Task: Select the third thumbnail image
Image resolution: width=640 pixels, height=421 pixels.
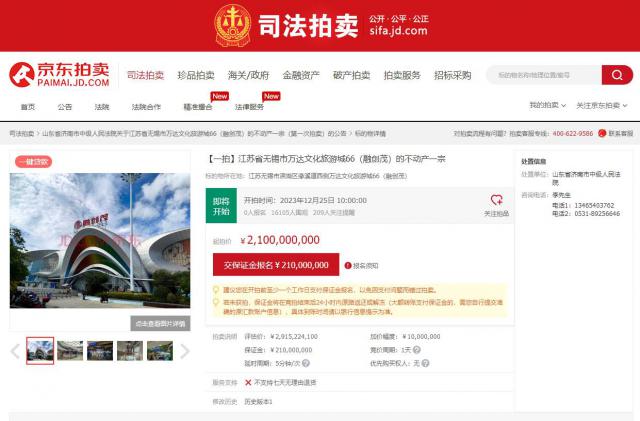Action: pyautogui.click(x=100, y=351)
